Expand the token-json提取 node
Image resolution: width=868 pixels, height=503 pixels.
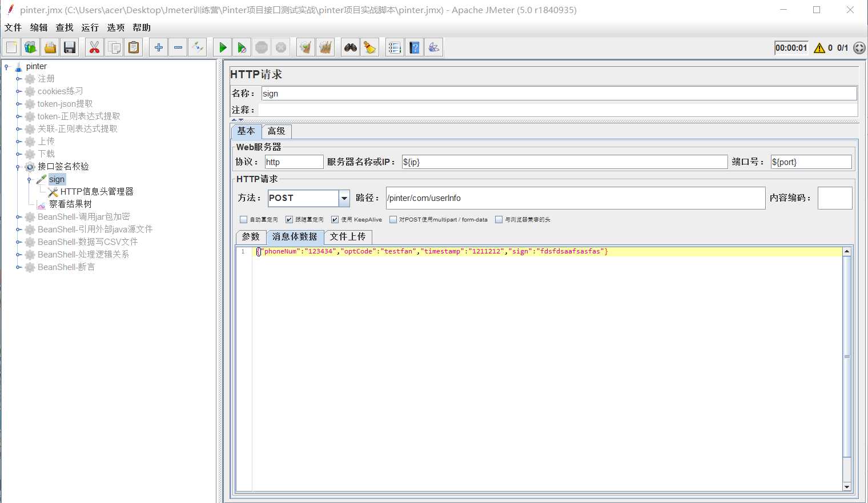pyautogui.click(x=18, y=104)
